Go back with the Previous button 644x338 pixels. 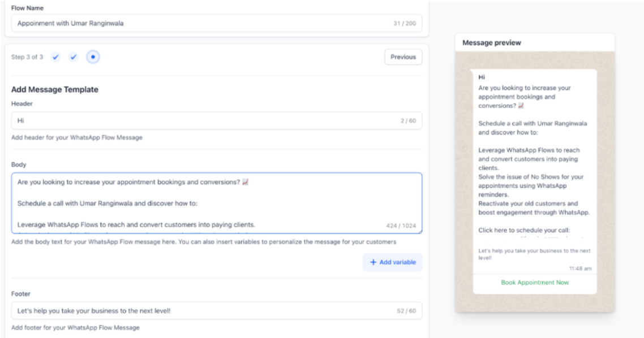click(x=403, y=57)
